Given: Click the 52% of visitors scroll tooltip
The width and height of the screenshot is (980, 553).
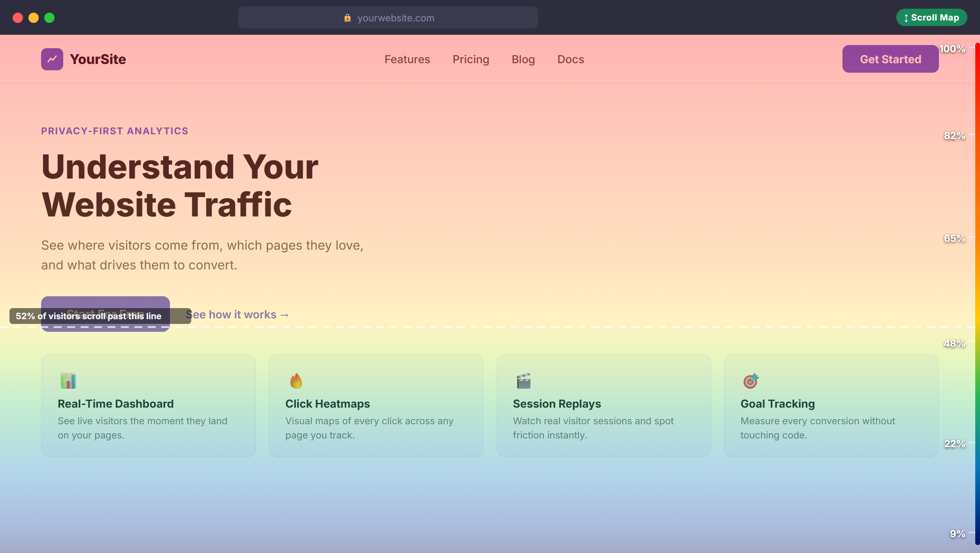Looking at the screenshot, I should click(x=100, y=316).
